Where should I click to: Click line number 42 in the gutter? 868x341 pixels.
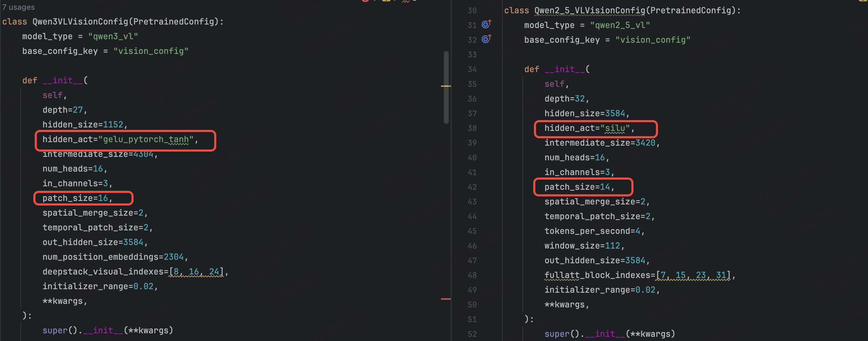472,187
